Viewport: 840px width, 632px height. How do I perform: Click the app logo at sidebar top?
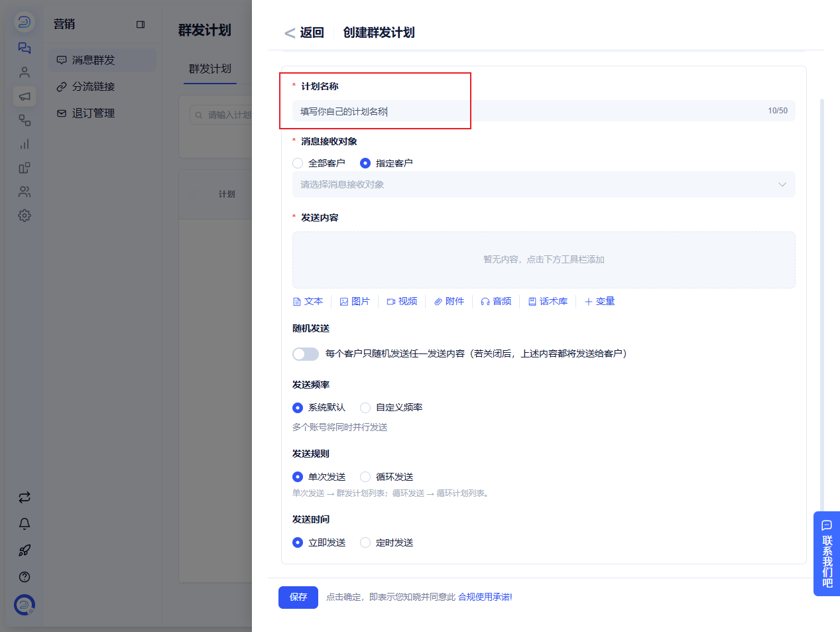[x=25, y=22]
